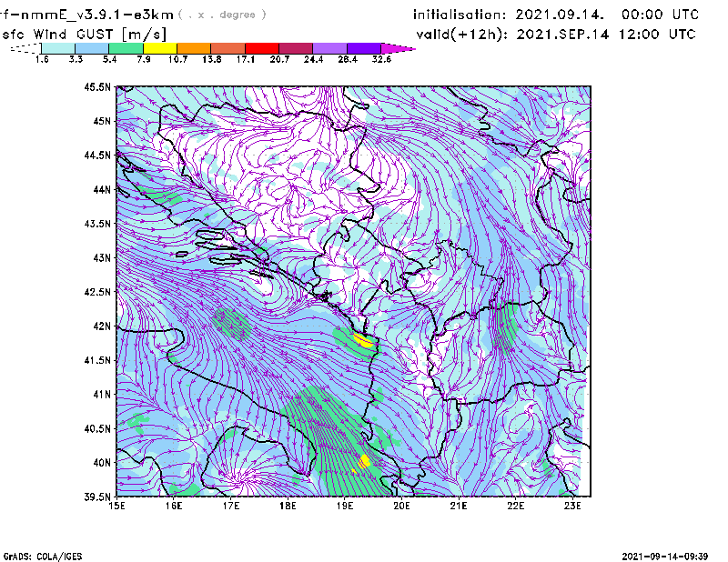Click the legend value 13.8
728x562 pixels.
coord(211,59)
